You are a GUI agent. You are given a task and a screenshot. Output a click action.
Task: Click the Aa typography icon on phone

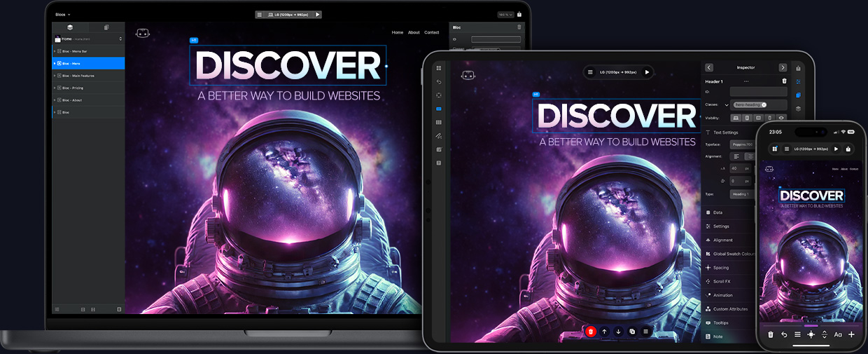(x=838, y=335)
